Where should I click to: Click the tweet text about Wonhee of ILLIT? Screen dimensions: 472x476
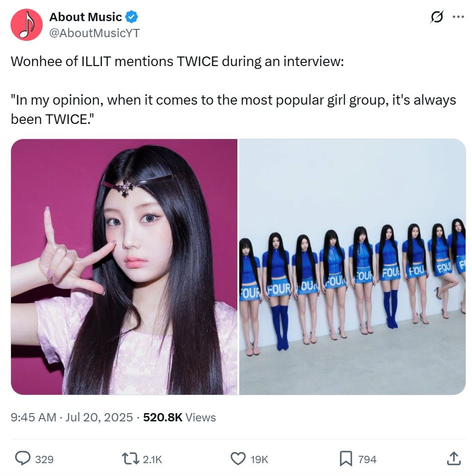[233, 90]
